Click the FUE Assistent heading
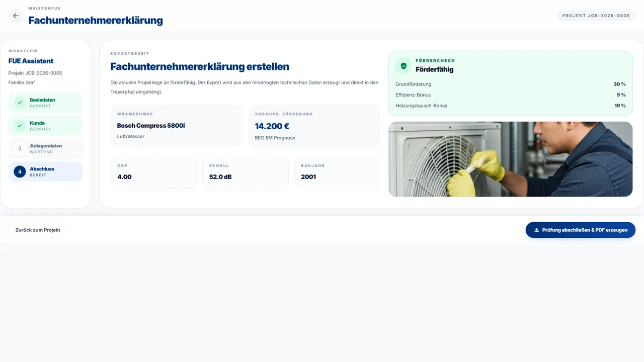This screenshot has width=644, height=362. [x=31, y=61]
